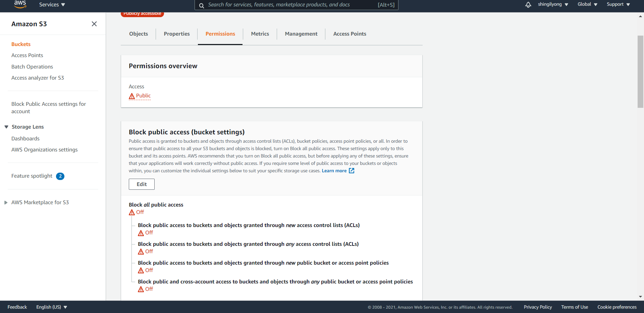This screenshot has width=644, height=313.
Task: Open Batch Operations in sidebar
Action: point(32,67)
